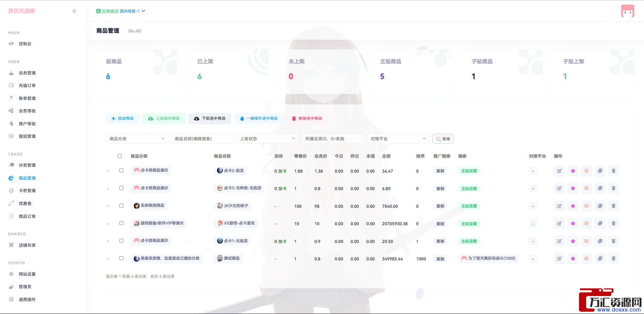Screen dimensions: 644x314
Task: Collapse the sidebar with double-chevron icon
Action: pos(75,11)
